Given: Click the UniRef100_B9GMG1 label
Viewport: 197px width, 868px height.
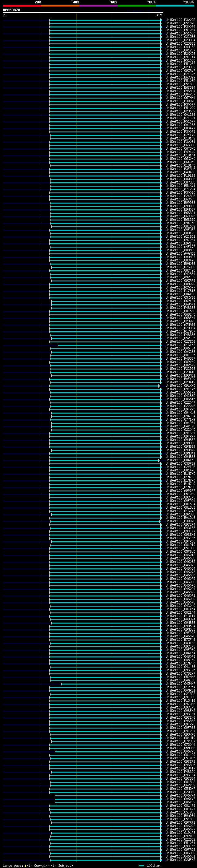Looking at the screenshot, I should (x=180, y=375).
